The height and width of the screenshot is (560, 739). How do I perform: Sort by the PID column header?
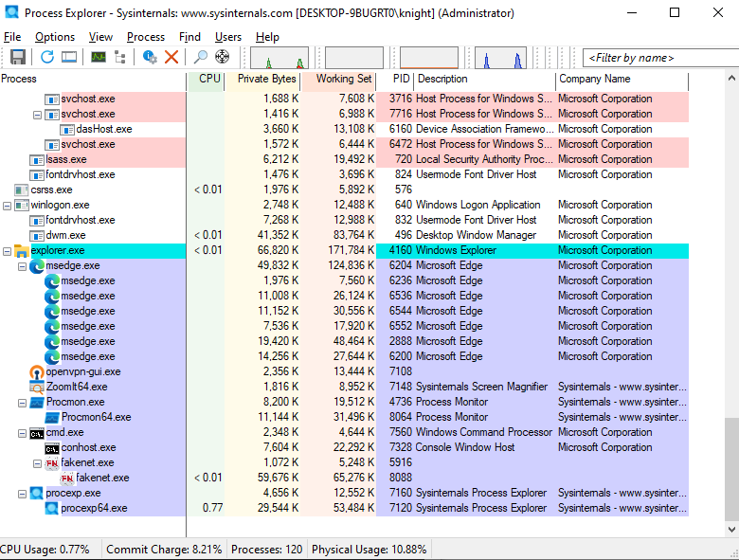(x=395, y=80)
